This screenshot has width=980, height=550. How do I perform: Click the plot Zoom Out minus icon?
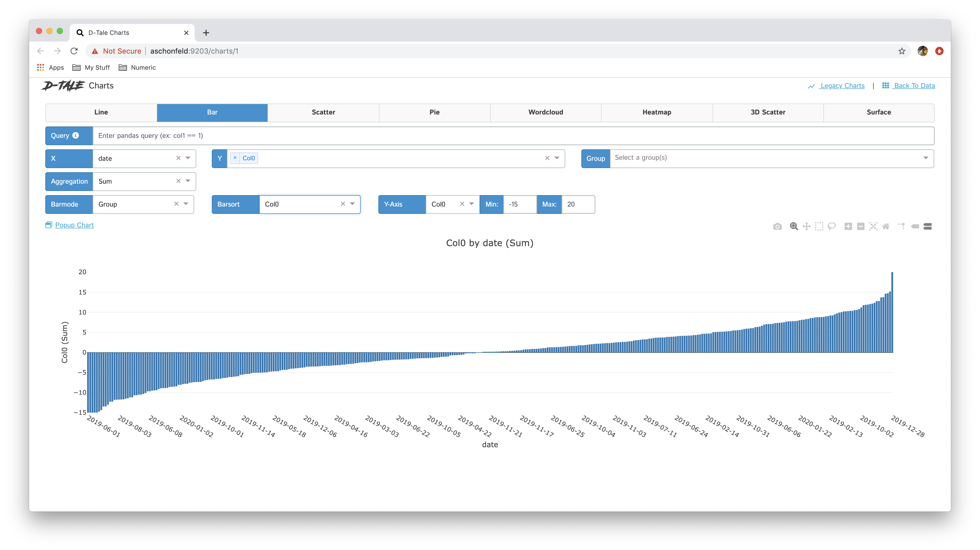[861, 226]
